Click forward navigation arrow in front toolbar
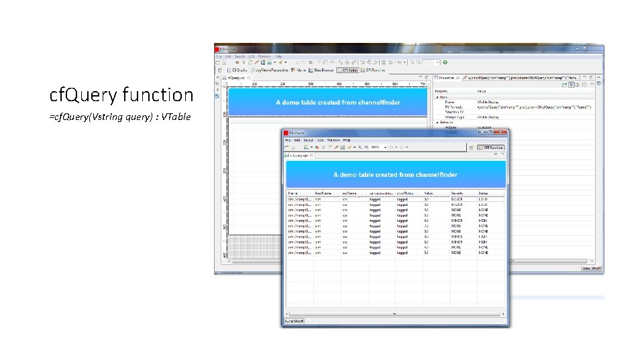This screenshot has width=644, height=362. [x=402, y=147]
